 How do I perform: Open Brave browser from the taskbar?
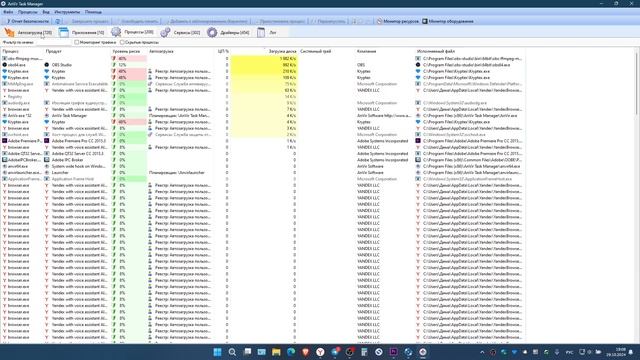click(306, 352)
